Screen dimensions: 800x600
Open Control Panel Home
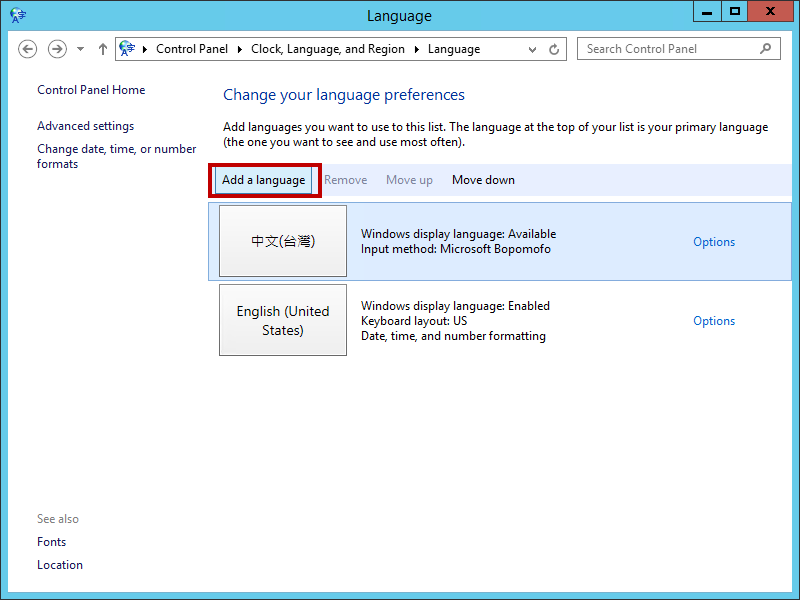(91, 90)
